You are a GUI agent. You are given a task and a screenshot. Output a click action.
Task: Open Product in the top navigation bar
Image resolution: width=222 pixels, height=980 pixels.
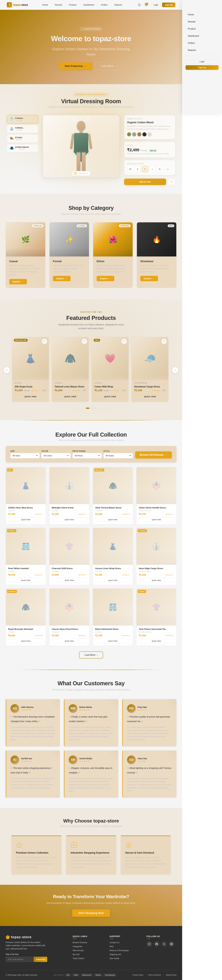pyautogui.click(x=73, y=5)
